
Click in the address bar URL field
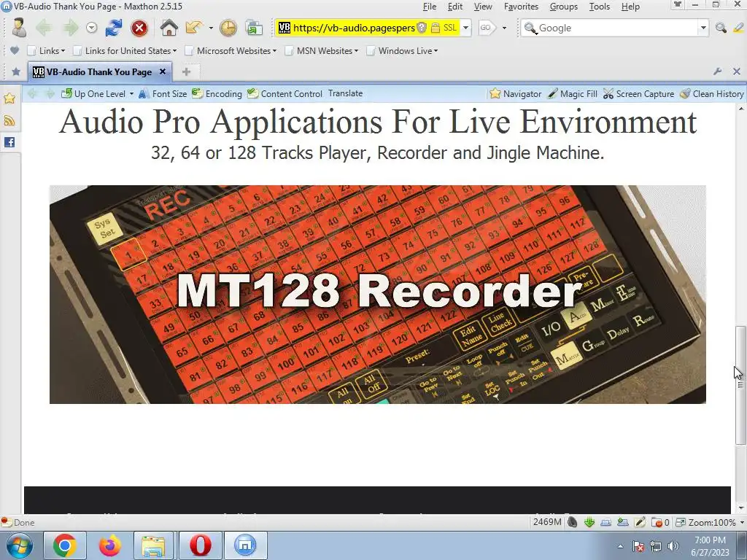pyautogui.click(x=354, y=28)
